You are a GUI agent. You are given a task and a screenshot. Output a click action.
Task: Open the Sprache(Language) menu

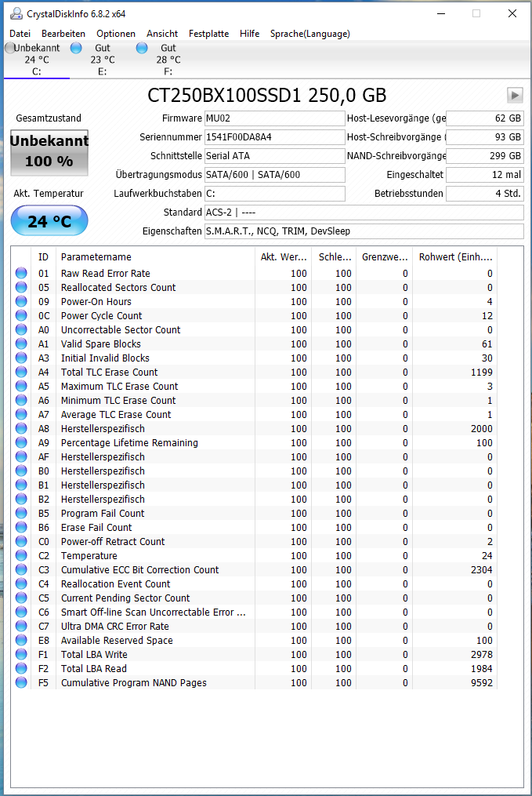click(x=309, y=34)
